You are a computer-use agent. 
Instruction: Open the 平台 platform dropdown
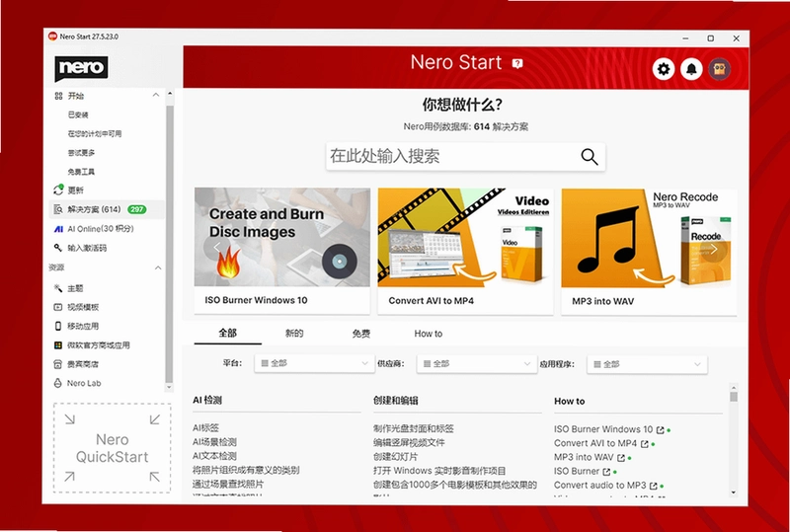point(314,363)
